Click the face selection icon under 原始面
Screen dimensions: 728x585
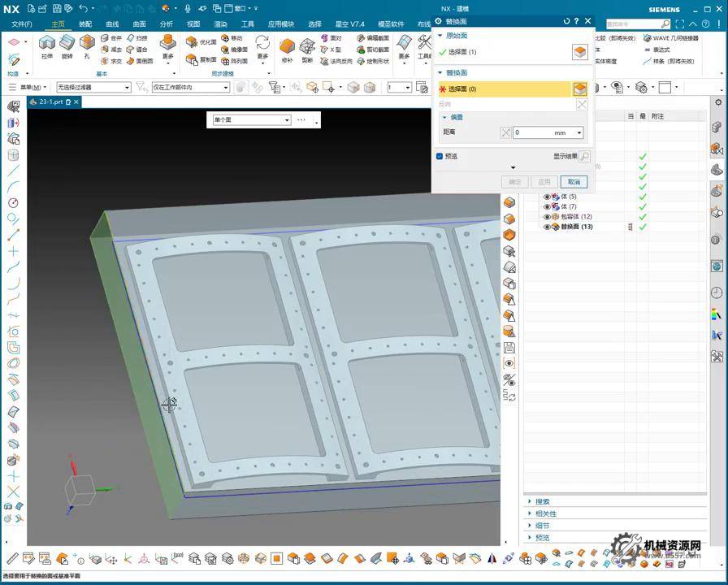(x=579, y=52)
